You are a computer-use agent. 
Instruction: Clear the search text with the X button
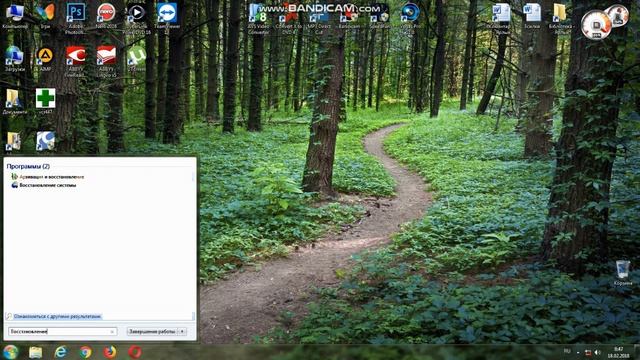pyautogui.click(x=112, y=332)
